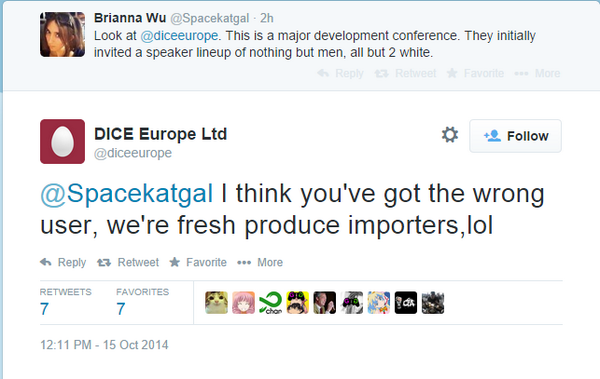Favorite Brianna Wu's tweet

[x=476, y=73]
